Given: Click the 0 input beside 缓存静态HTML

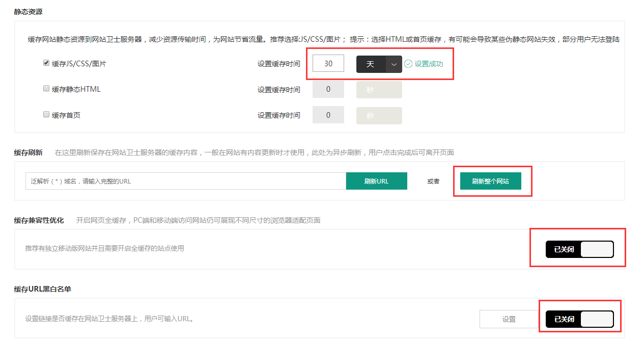Looking at the screenshot, I should pyautogui.click(x=328, y=89).
